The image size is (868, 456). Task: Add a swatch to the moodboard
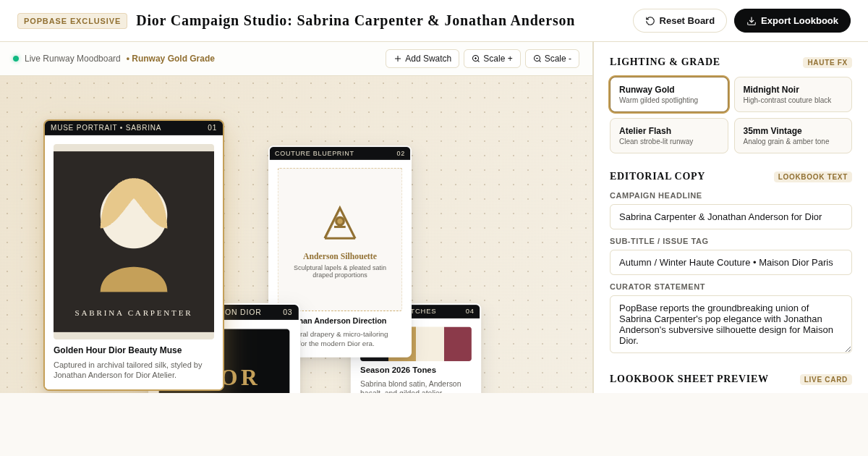[x=422, y=59]
